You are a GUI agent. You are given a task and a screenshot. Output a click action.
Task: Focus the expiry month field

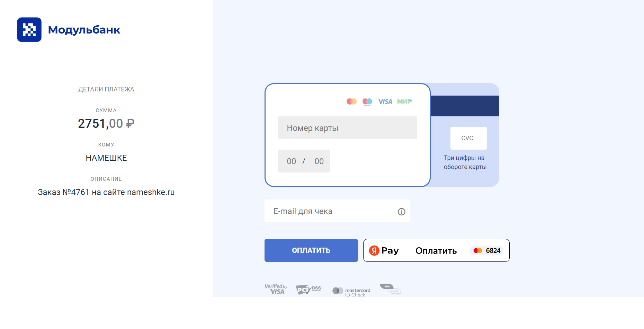click(x=292, y=161)
